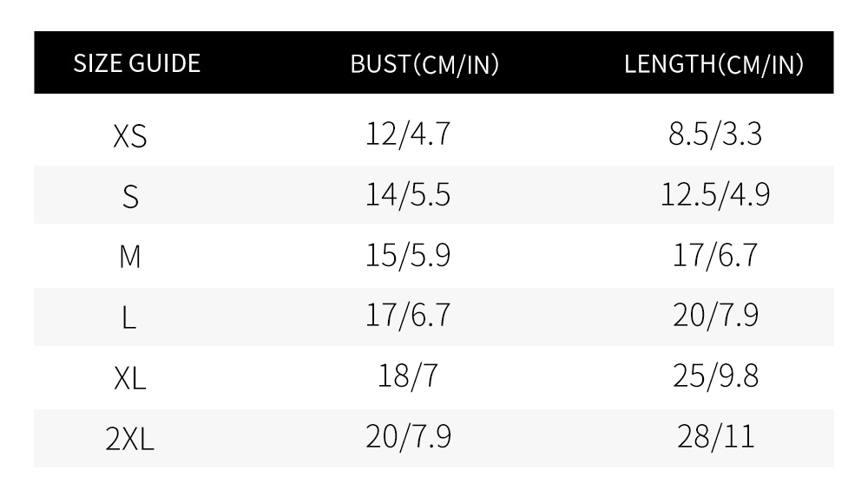The width and height of the screenshot is (868, 503).
Task: Click the 17/6.7 length value for M
Action: click(x=715, y=255)
